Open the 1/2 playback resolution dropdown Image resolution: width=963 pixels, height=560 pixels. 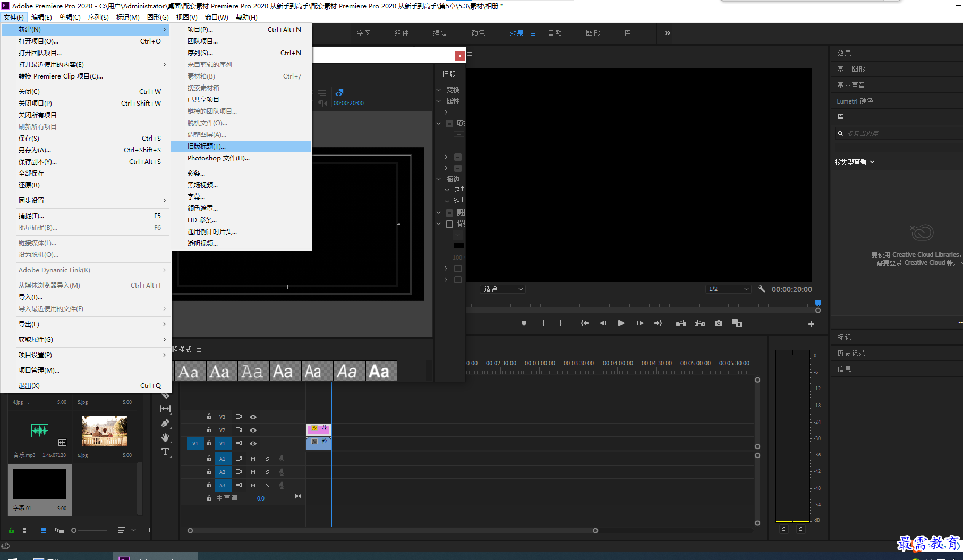pyautogui.click(x=729, y=289)
